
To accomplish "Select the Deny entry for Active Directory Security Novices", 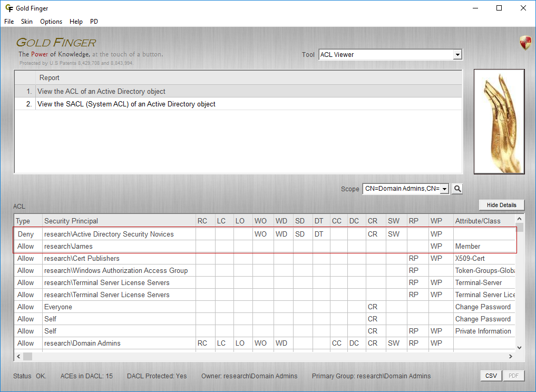I will point(105,234).
